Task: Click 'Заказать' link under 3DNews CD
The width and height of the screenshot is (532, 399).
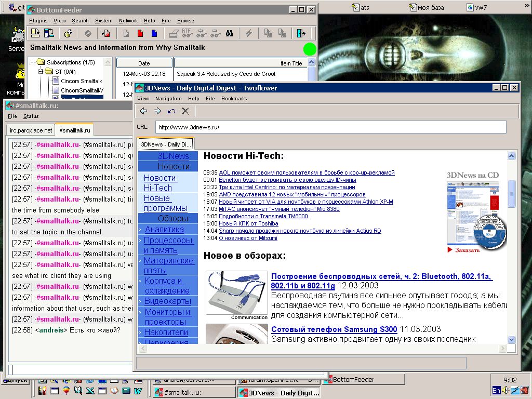Action: (467, 250)
